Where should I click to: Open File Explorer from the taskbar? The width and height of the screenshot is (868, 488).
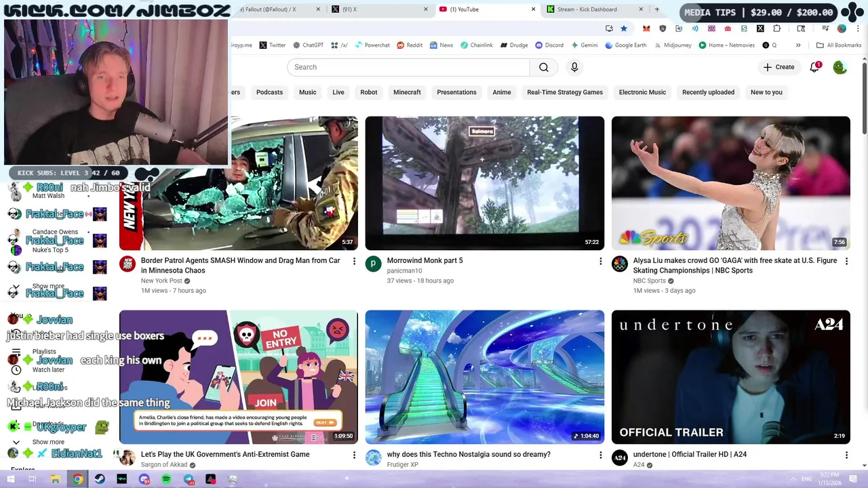pyautogui.click(x=55, y=479)
